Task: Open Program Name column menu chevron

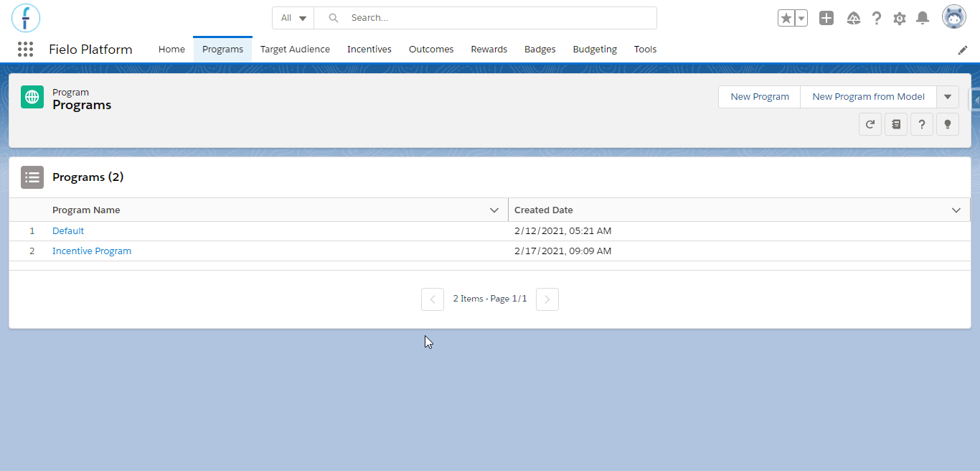Action: pyautogui.click(x=494, y=210)
